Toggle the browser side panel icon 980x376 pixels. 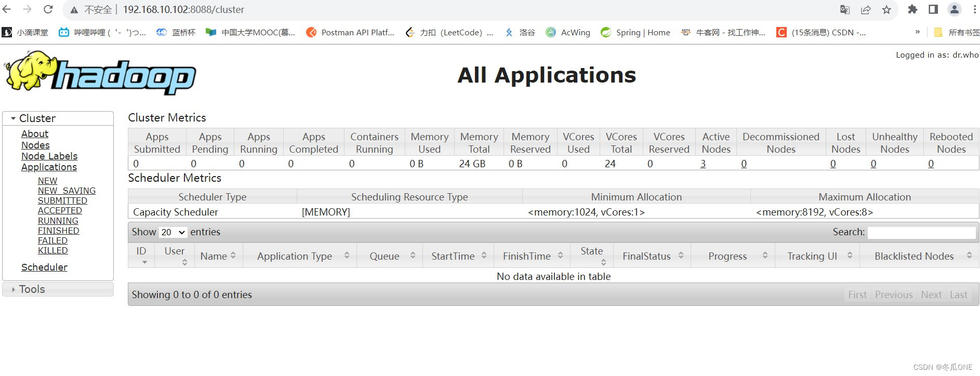pos(933,9)
